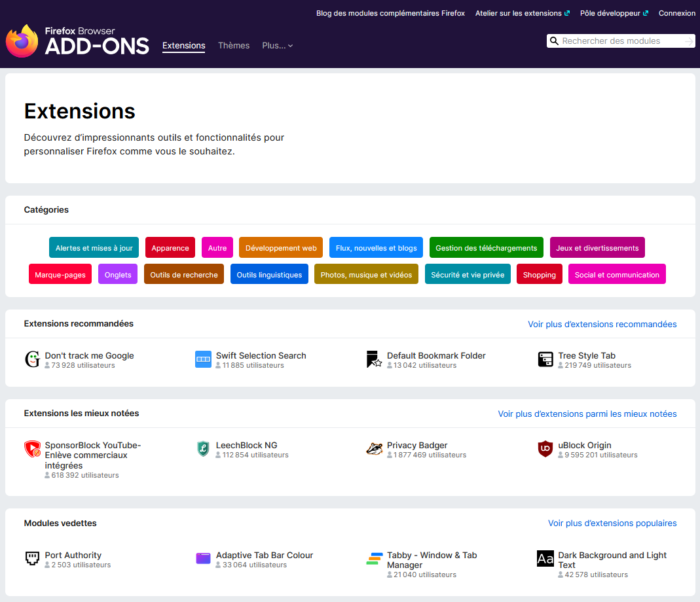
Task: Click the Connexion link
Action: coord(677,13)
